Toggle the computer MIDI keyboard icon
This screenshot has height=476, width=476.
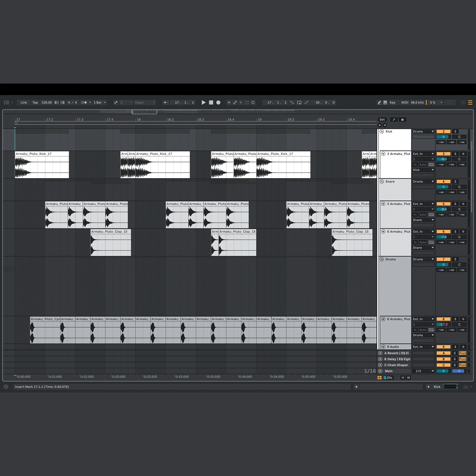point(385,103)
